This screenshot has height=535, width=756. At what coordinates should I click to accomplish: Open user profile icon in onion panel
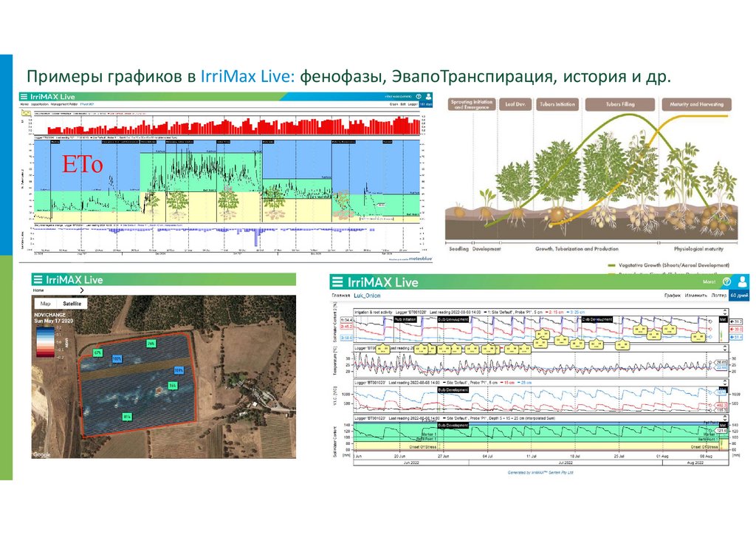pos(743,282)
